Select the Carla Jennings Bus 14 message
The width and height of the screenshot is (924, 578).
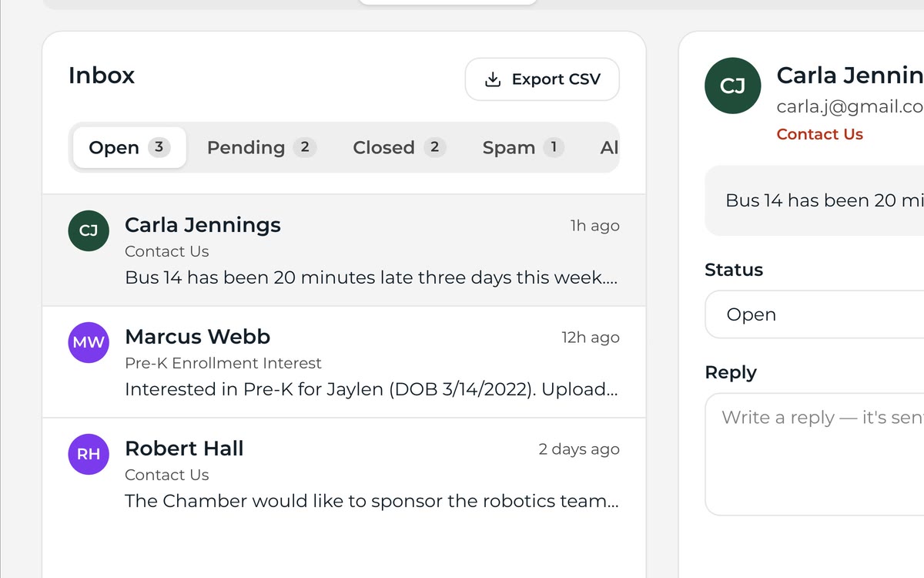[343, 250]
